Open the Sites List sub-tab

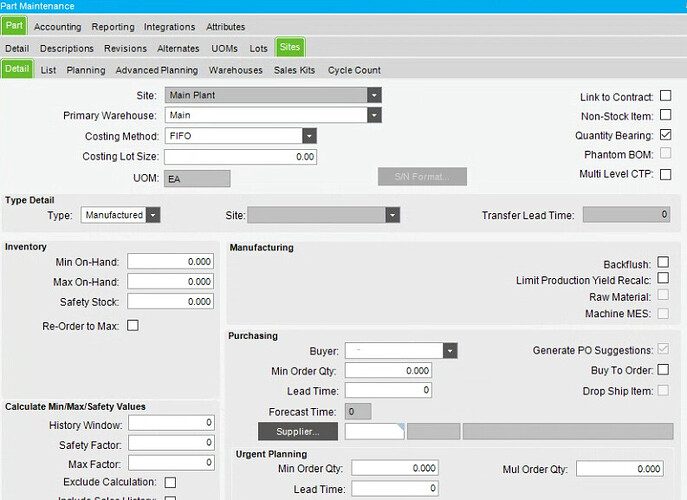tap(48, 70)
